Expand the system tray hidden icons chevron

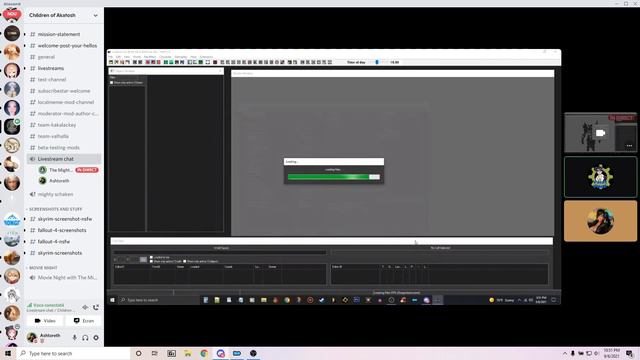(565, 353)
